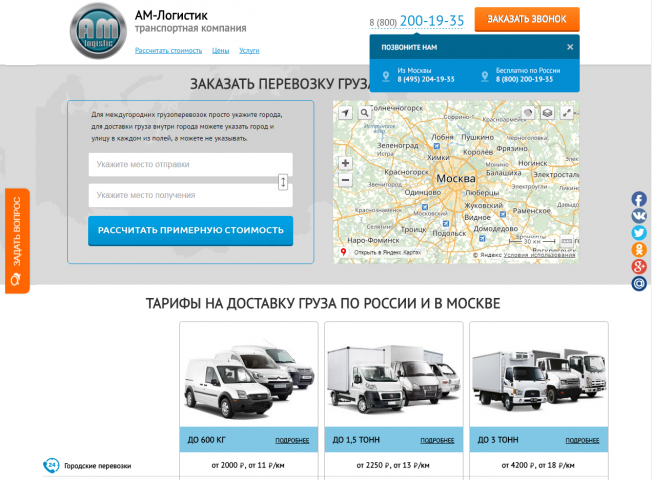Share on Twitter icon
Image resolution: width=652 pixels, height=480 pixels.
(639, 233)
